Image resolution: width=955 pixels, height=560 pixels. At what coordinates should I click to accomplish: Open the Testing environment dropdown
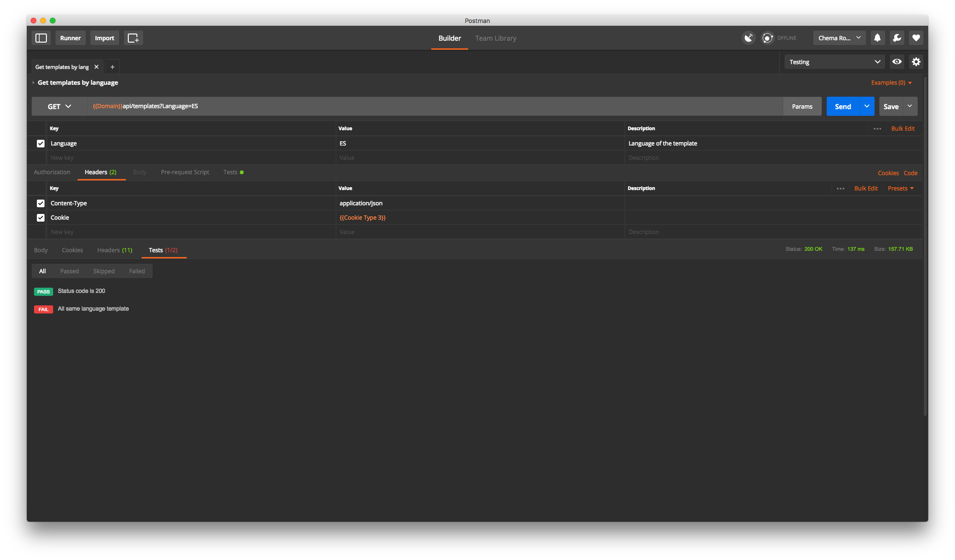pyautogui.click(x=834, y=62)
